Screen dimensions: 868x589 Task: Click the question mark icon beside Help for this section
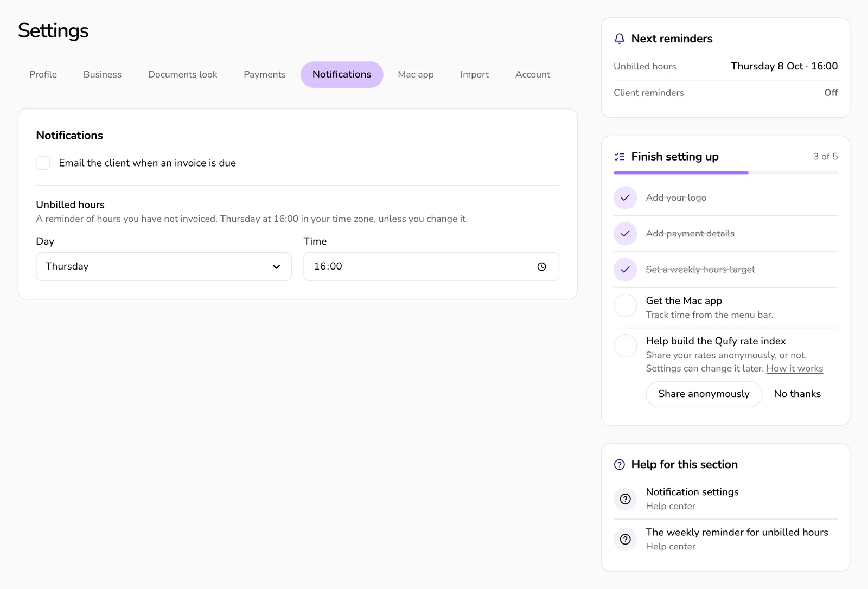[619, 465]
